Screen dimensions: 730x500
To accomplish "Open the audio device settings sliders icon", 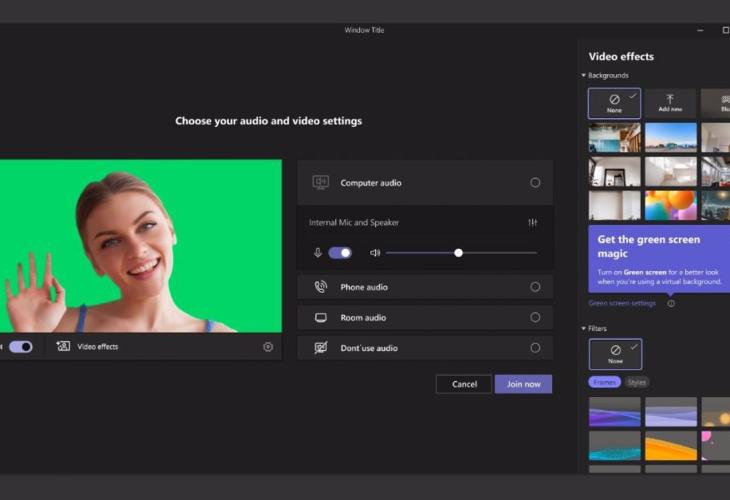I will tap(533, 223).
